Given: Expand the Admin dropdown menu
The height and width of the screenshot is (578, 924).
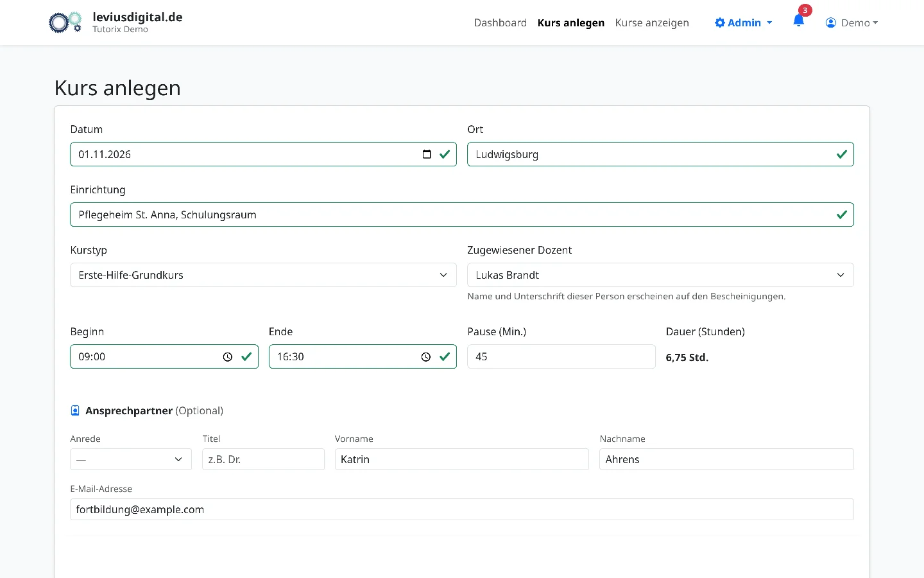Looking at the screenshot, I should click(744, 22).
